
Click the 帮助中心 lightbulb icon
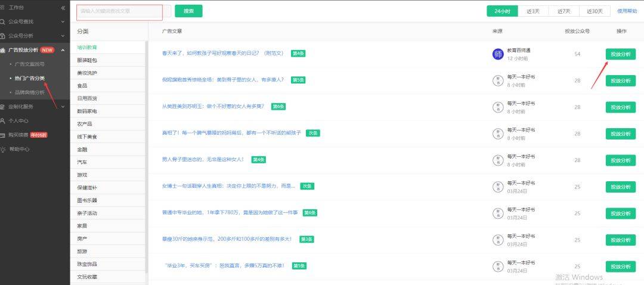(x=3, y=149)
